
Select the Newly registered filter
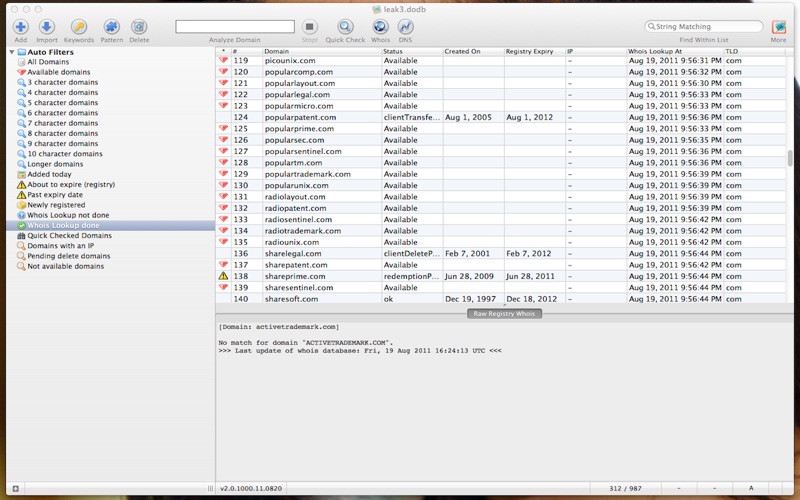point(56,205)
